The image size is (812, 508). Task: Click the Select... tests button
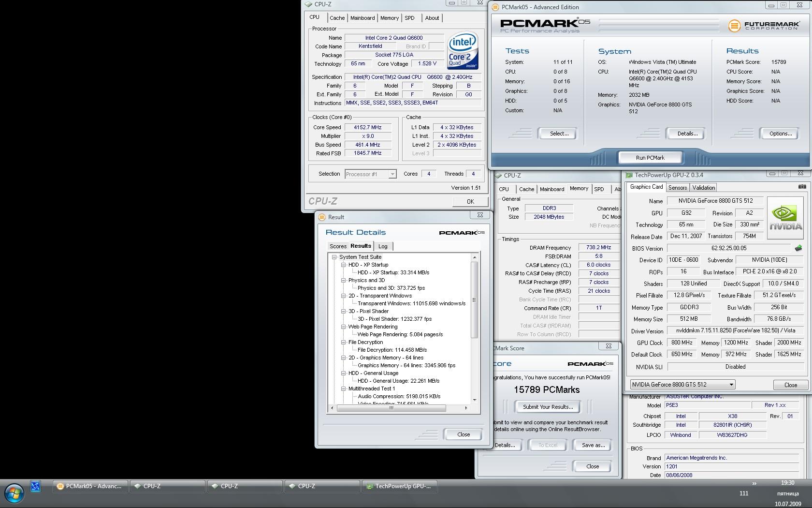click(559, 134)
